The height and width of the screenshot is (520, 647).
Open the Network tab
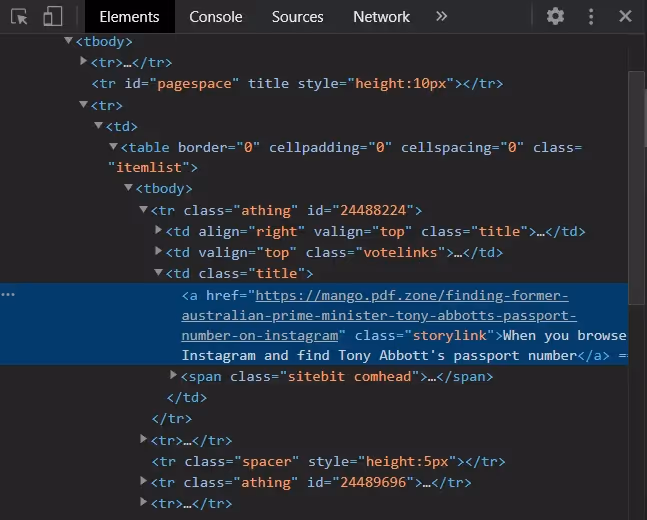(381, 17)
